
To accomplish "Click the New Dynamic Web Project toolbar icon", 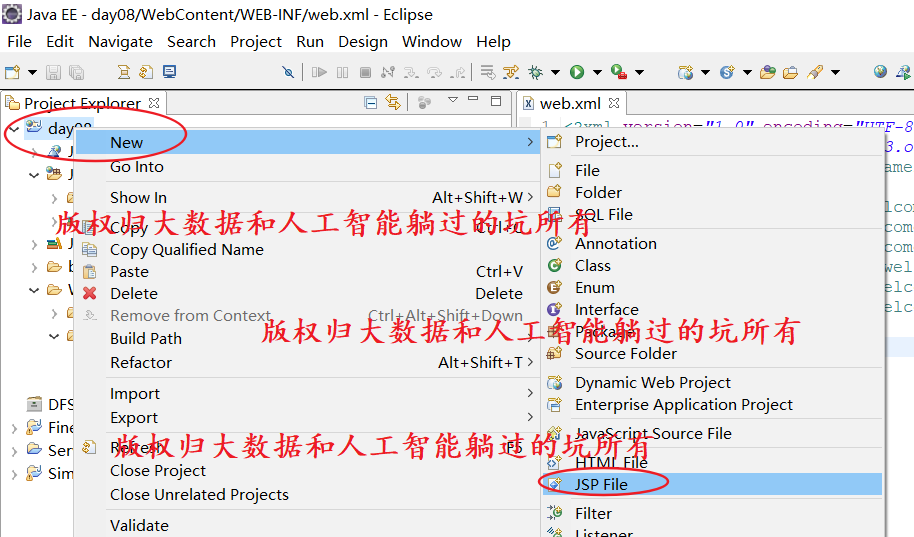I will tap(686, 72).
